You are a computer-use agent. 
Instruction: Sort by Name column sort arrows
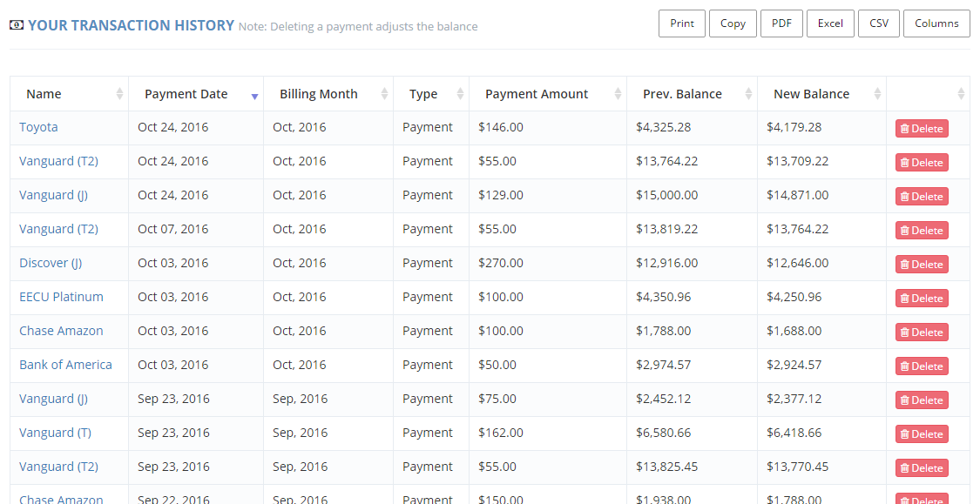tap(119, 94)
